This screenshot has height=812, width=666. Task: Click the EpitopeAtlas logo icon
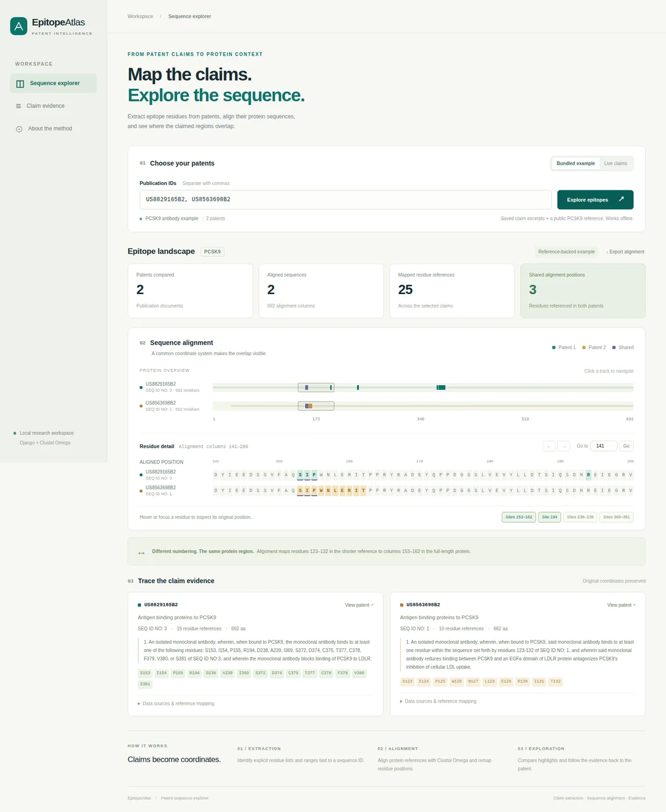click(18, 26)
